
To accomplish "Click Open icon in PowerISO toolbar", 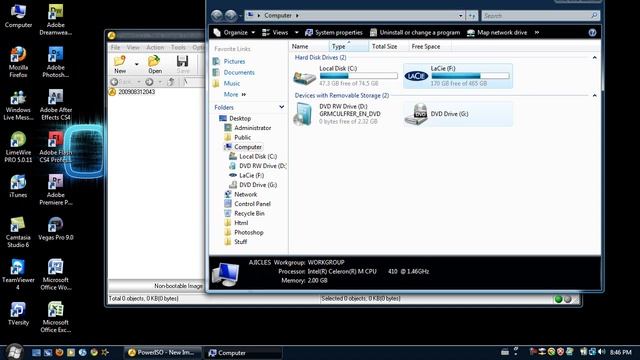I will pos(155,64).
